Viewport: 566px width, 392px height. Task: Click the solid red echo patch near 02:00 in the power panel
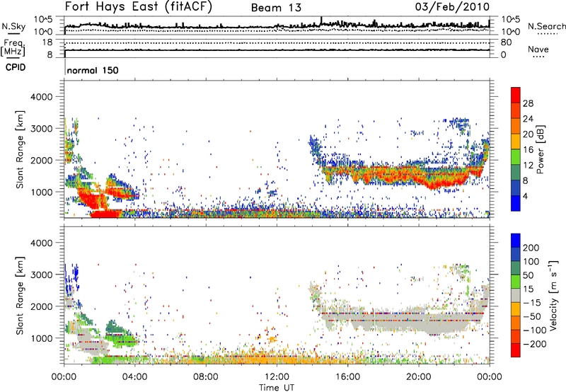(x=105, y=214)
